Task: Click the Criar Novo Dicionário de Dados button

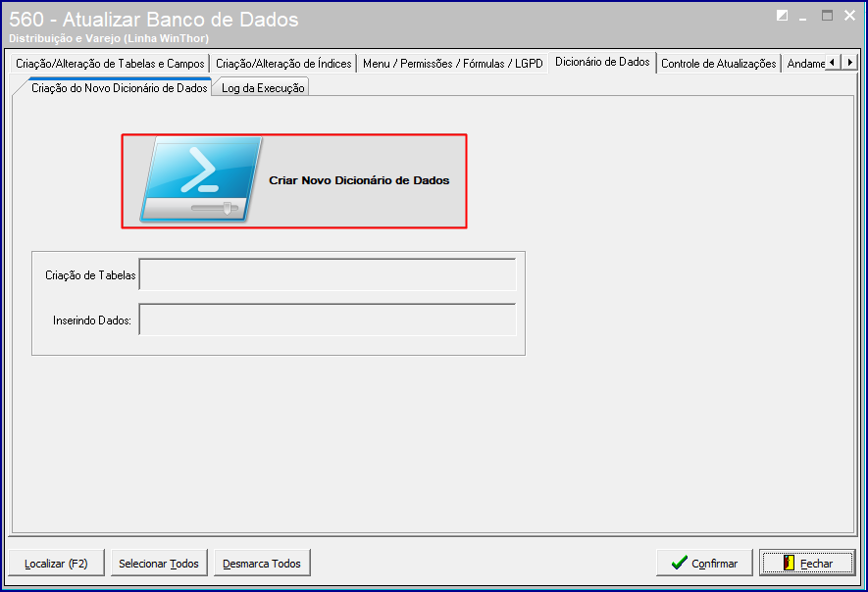Action: point(294,181)
